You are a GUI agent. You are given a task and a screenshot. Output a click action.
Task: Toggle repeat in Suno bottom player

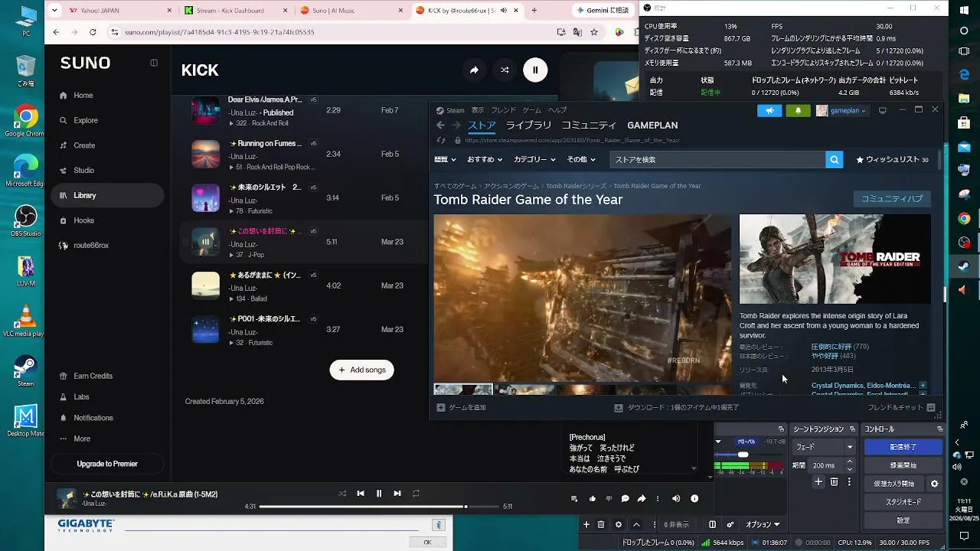[x=416, y=494]
